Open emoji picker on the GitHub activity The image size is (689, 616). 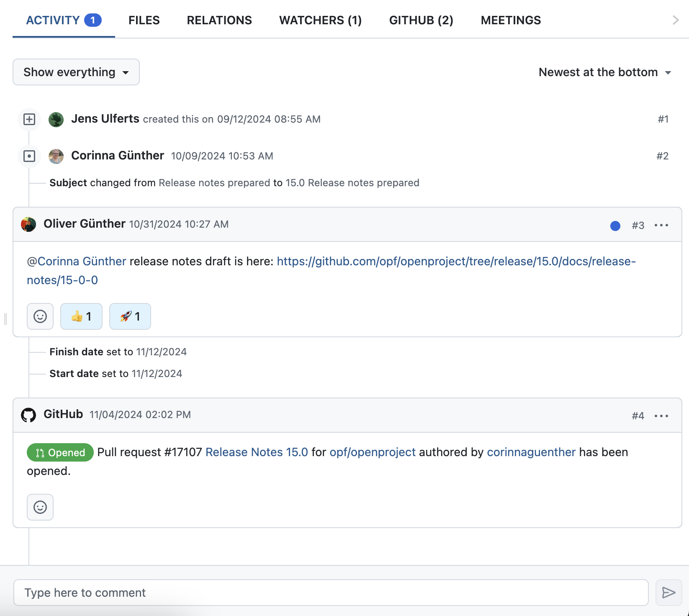tap(40, 507)
